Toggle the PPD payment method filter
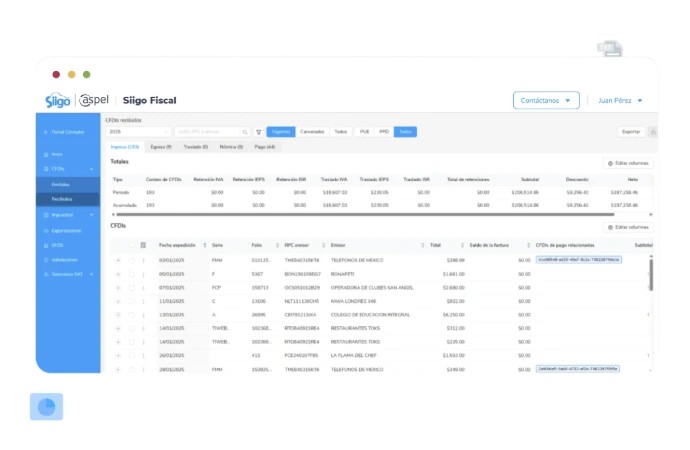The height and width of the screenshot is (450, 690). coord(384,132)
